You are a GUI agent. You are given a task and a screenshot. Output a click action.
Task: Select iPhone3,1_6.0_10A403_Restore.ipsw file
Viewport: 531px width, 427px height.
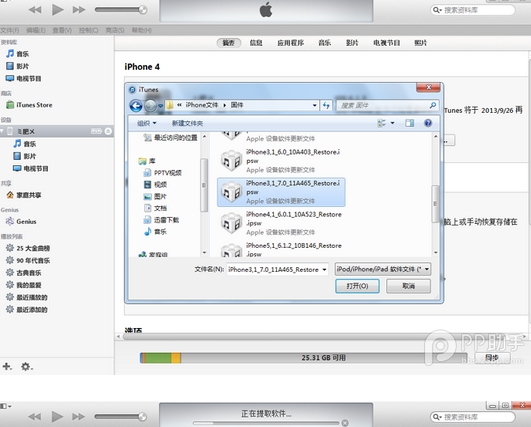tap(281, 161)
